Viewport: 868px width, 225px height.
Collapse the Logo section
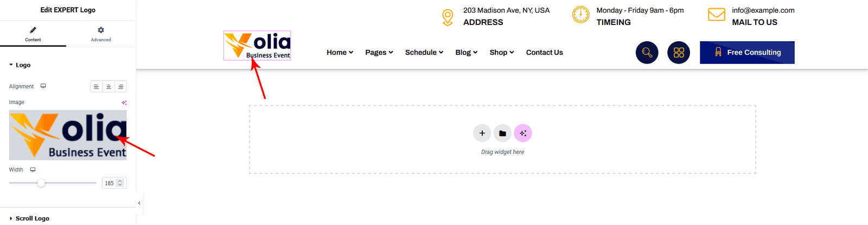pyautogui.click(x=20, y=65)
